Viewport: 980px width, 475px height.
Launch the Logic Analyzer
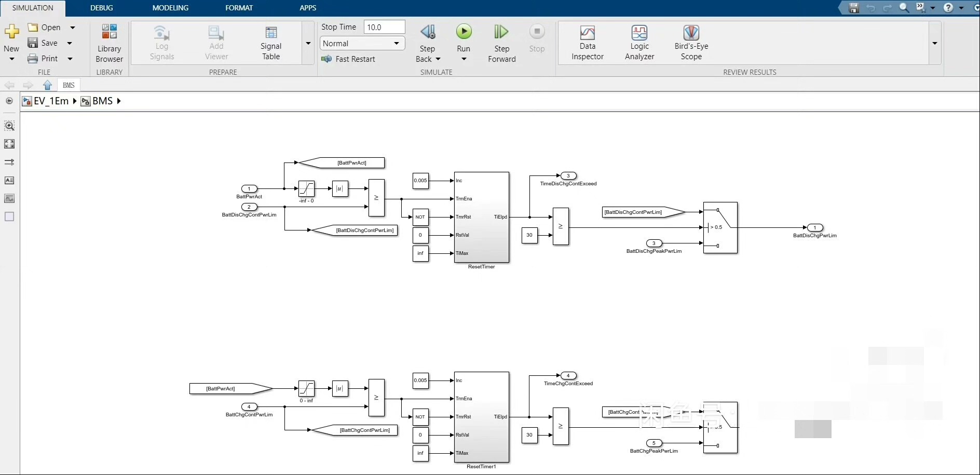click(639, 43)
